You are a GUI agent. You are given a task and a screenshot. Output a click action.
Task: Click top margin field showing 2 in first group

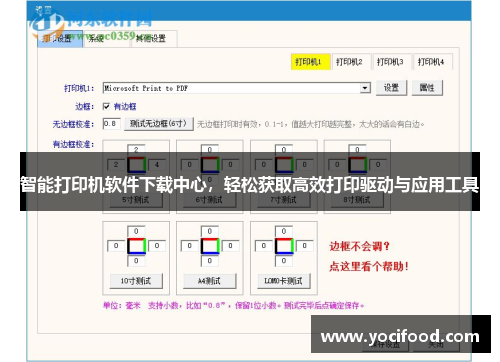136,149
